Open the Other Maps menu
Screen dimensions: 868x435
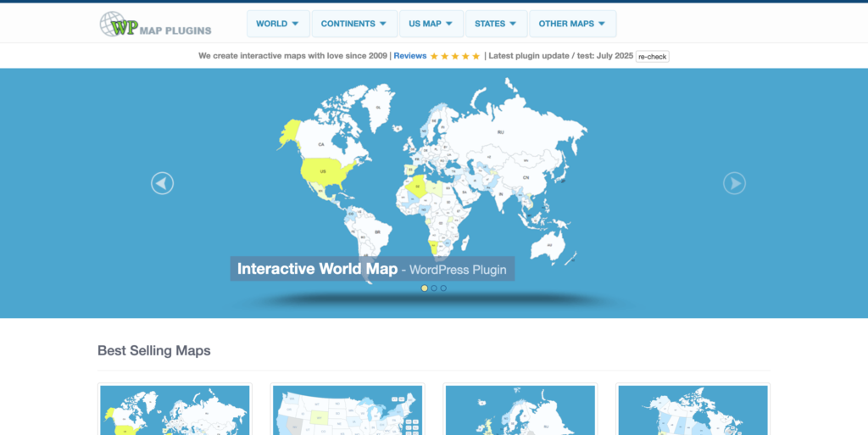point(572,24)
